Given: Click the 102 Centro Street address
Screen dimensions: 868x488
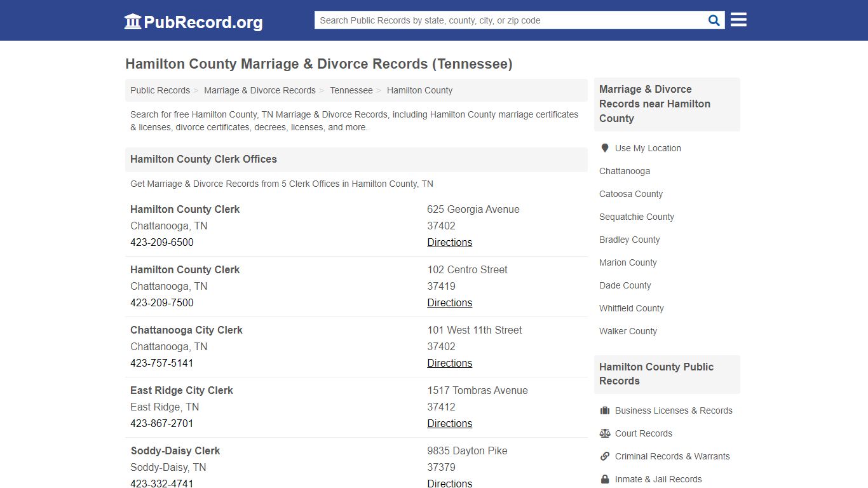Looking at the screenshot, I should tap(467, 269).
